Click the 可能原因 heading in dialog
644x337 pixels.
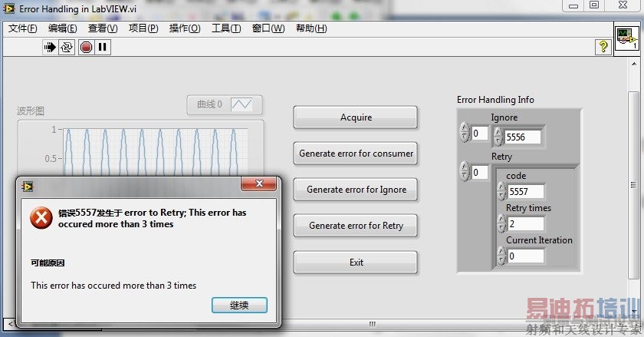point(48,263)
